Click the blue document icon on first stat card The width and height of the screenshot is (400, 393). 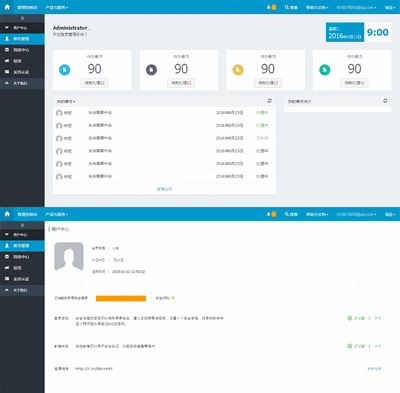[65, 70]
